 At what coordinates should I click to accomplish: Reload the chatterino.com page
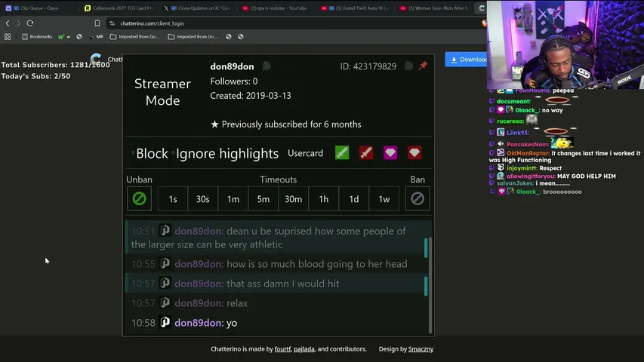coord(30,23)
